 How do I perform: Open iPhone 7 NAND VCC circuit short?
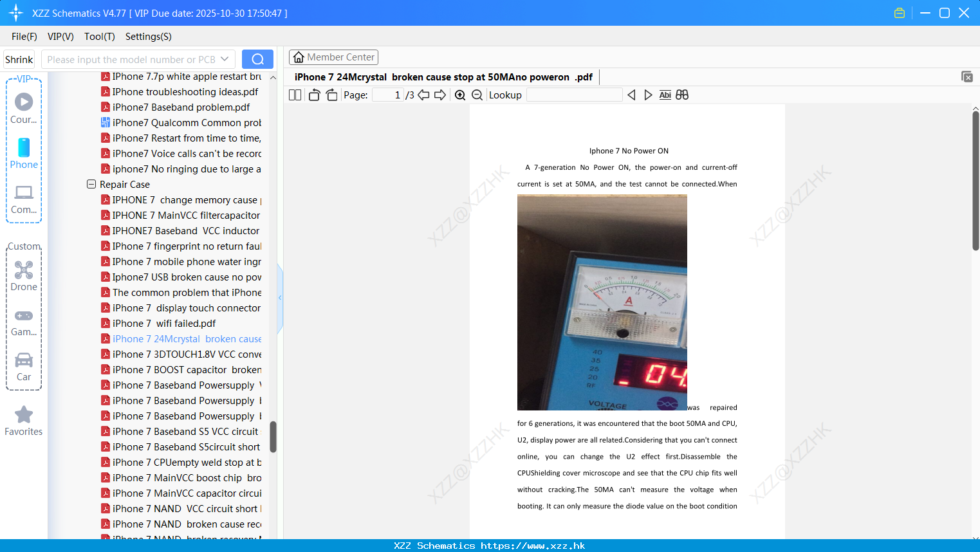pos(181,509)
